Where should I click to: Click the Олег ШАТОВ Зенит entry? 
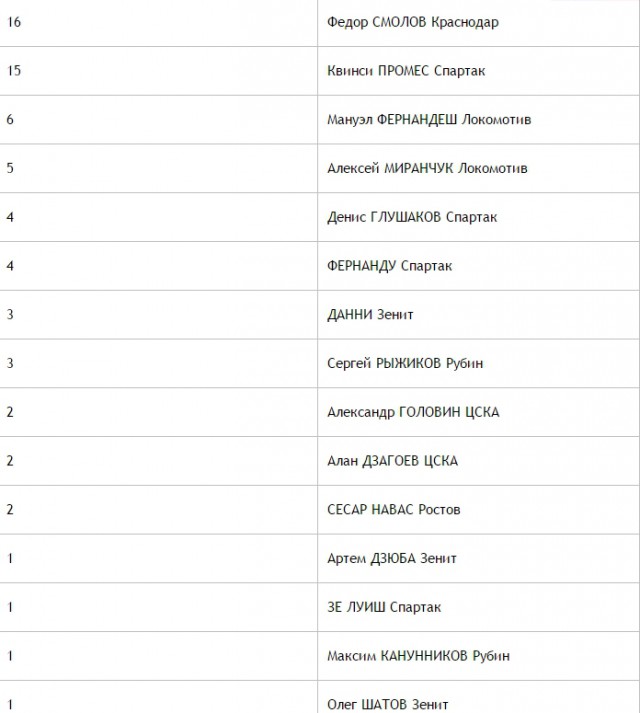[x=388, y=704]
